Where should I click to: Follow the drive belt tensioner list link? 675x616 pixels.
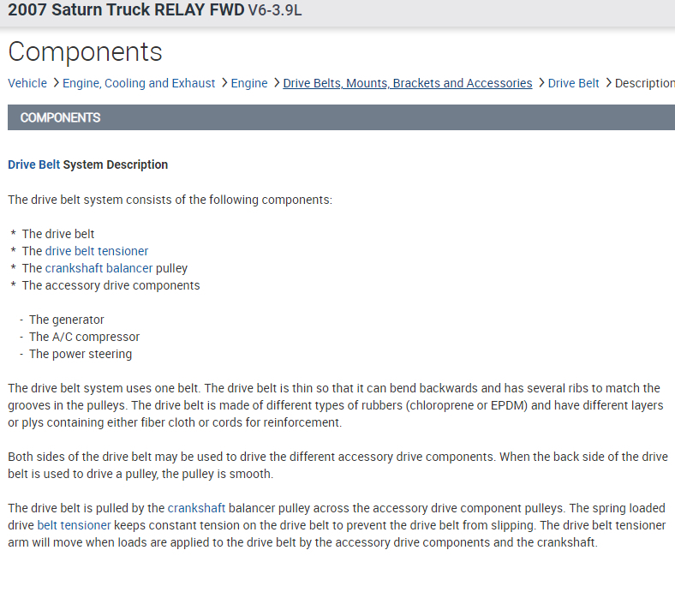point(97,251)
